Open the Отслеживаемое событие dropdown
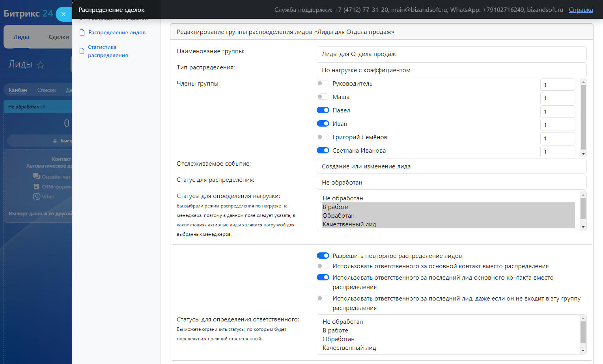This screenshot has height=364, width=603. point(451,166)
